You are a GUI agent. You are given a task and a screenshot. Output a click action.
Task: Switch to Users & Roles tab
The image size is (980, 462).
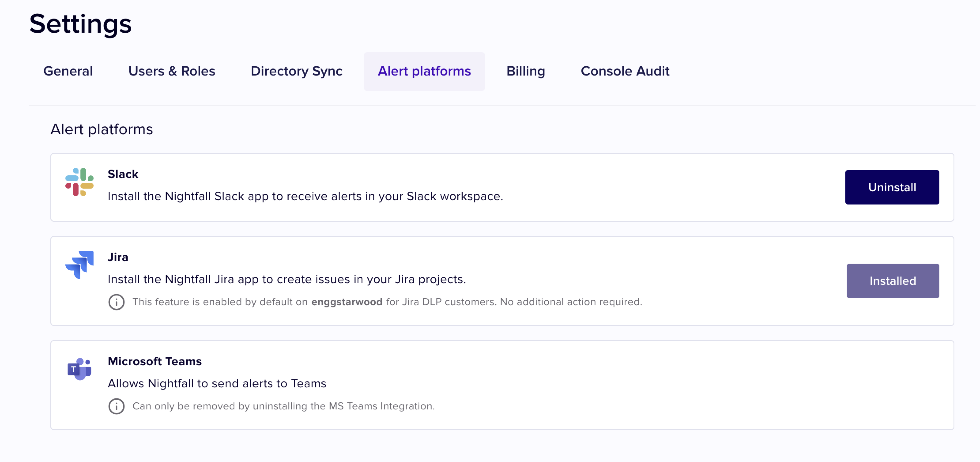tap(171, 71)
